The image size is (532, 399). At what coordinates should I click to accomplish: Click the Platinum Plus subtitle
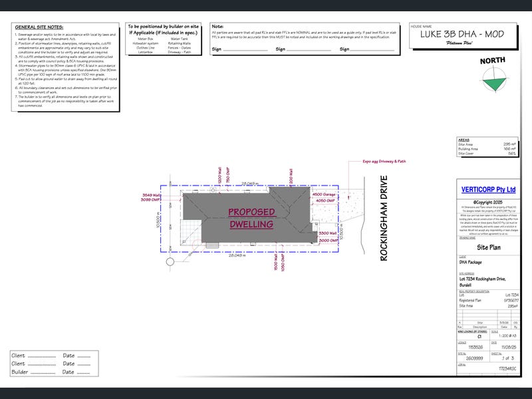click(459, 43)
